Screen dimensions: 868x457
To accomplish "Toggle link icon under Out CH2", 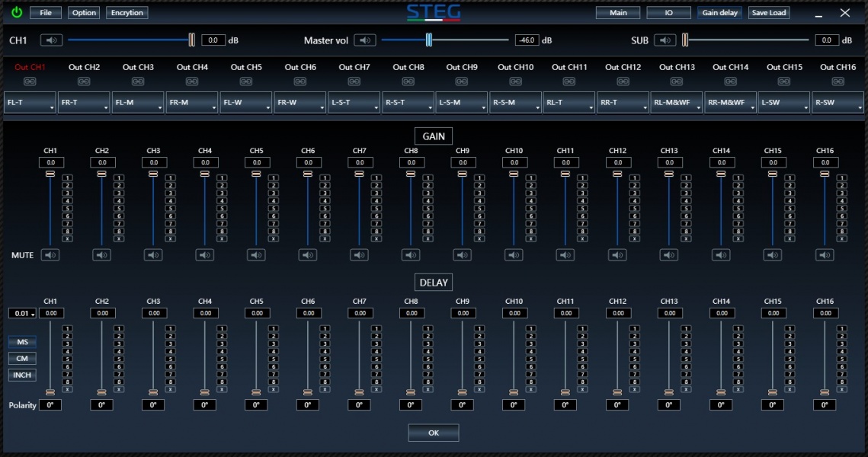I will click(84, 81).
